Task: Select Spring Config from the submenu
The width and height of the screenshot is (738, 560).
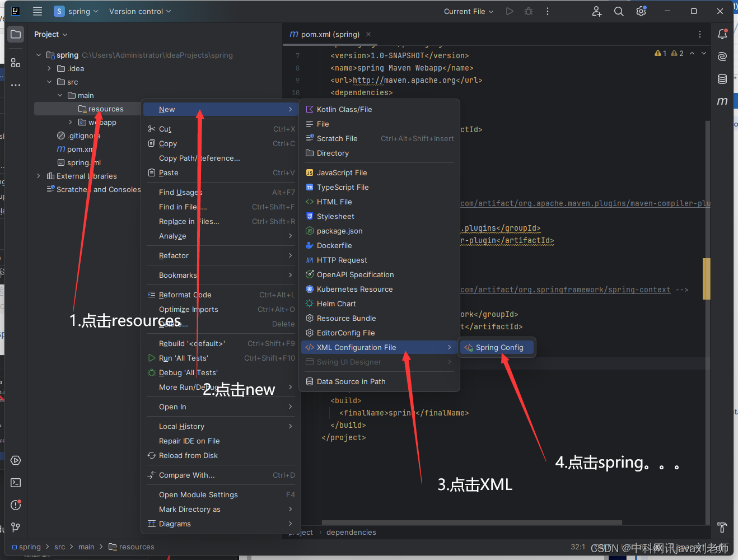Action: pyautogui.click(x=497, y=347)
